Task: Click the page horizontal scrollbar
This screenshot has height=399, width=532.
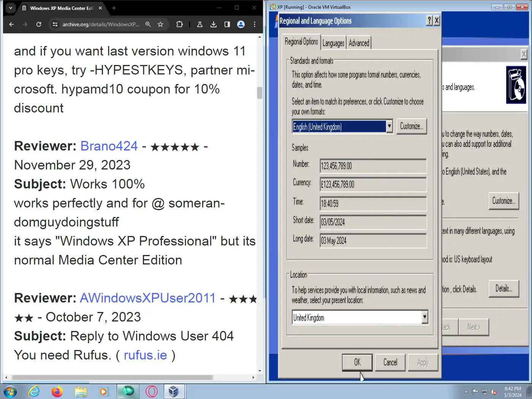Action: point(112,377)
